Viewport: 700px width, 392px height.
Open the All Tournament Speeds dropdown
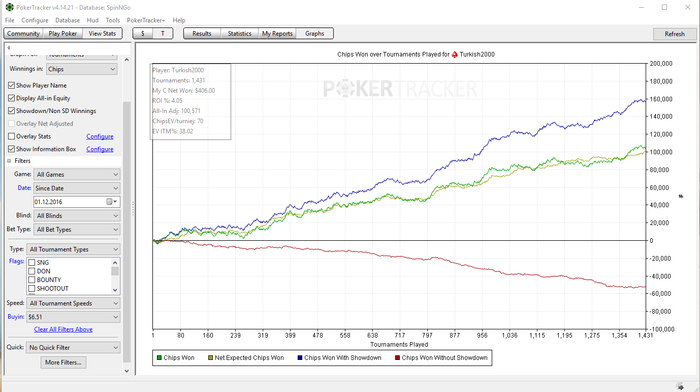coord(73,303)
